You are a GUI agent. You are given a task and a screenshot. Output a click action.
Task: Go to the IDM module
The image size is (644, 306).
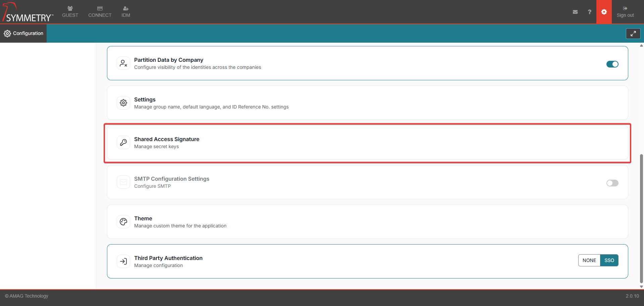pos(126,12)
